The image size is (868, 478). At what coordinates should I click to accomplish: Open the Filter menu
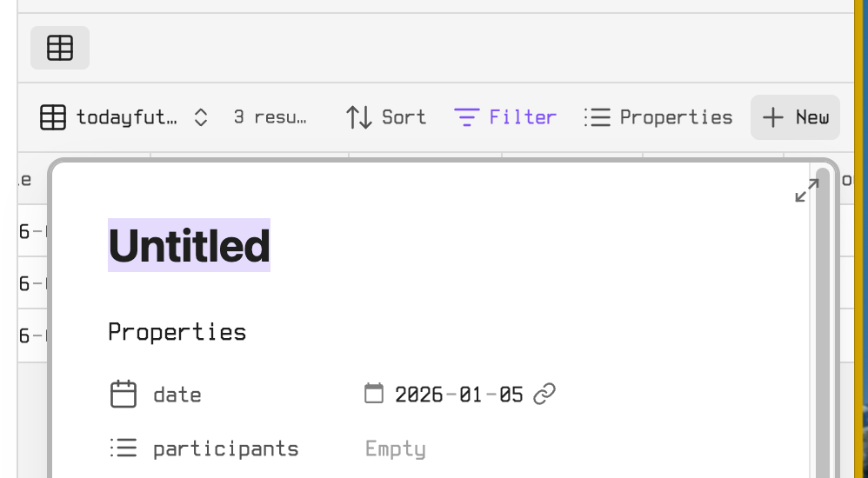(505, 117)
